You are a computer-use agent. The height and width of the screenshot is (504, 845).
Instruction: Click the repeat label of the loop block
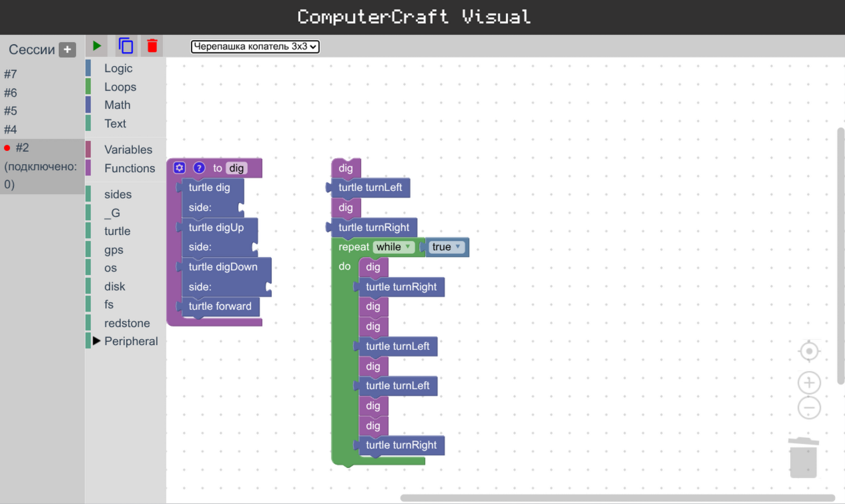(354, 247)
